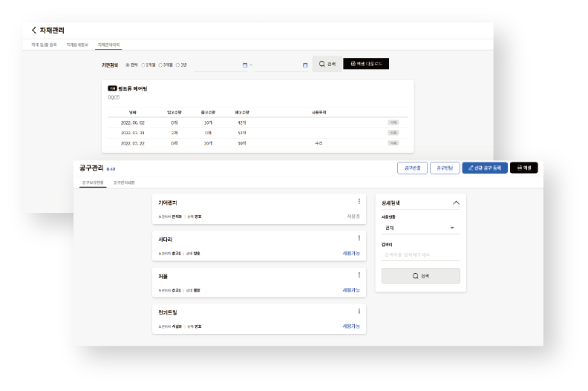Click the end date input field
588x391 pixels.
pyautogui.click(x=281, y=65)
